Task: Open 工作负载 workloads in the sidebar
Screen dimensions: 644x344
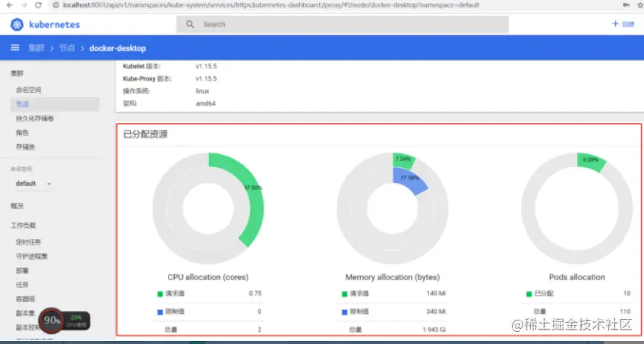Action: point(24,226)
